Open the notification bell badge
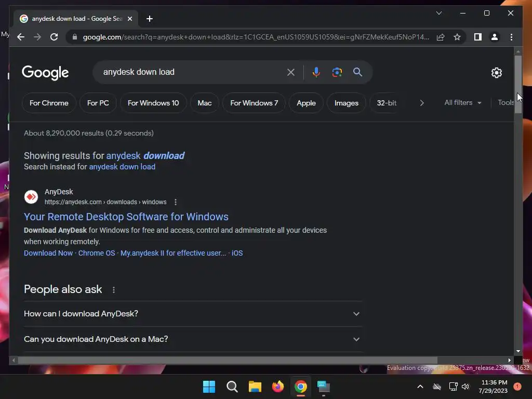 pos(517,387)
